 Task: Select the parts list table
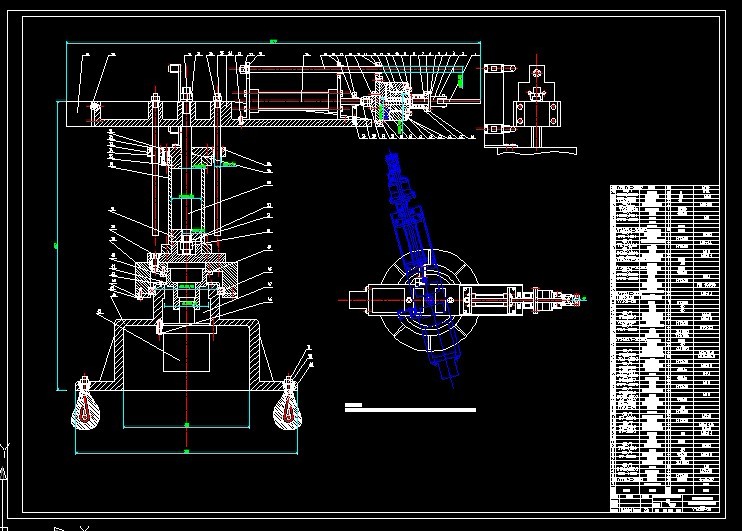tap(664, 348)
